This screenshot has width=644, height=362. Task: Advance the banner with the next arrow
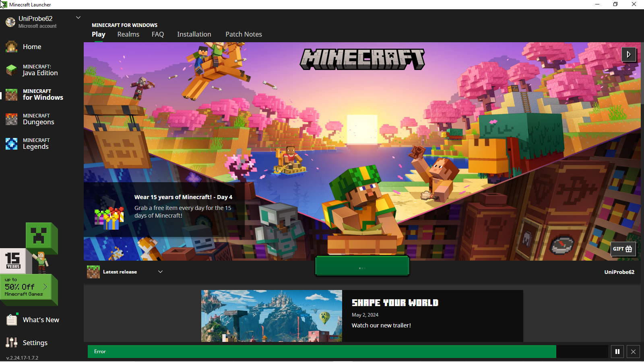[629, 54]
